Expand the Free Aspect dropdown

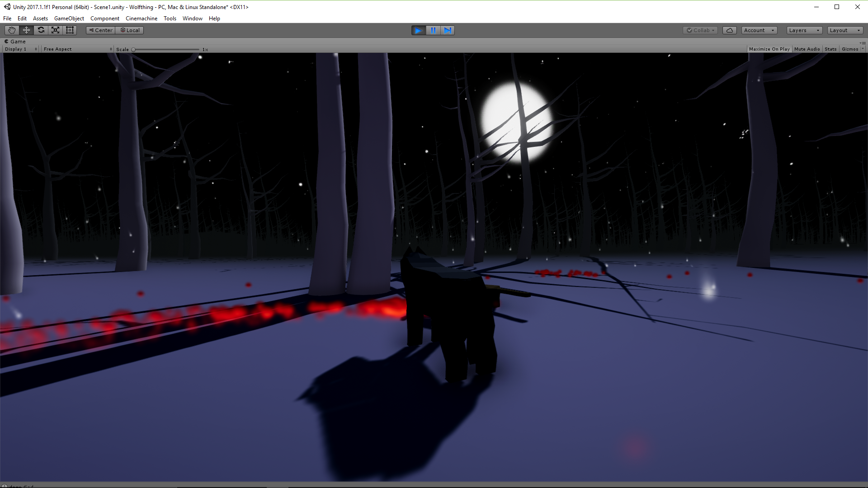(x=77, y=49)
